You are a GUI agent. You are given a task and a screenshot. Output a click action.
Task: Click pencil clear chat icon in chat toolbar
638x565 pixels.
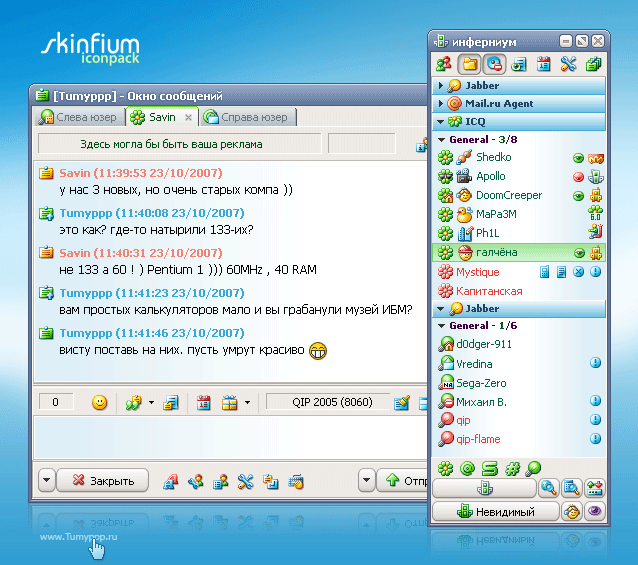(x=401, y=402)
